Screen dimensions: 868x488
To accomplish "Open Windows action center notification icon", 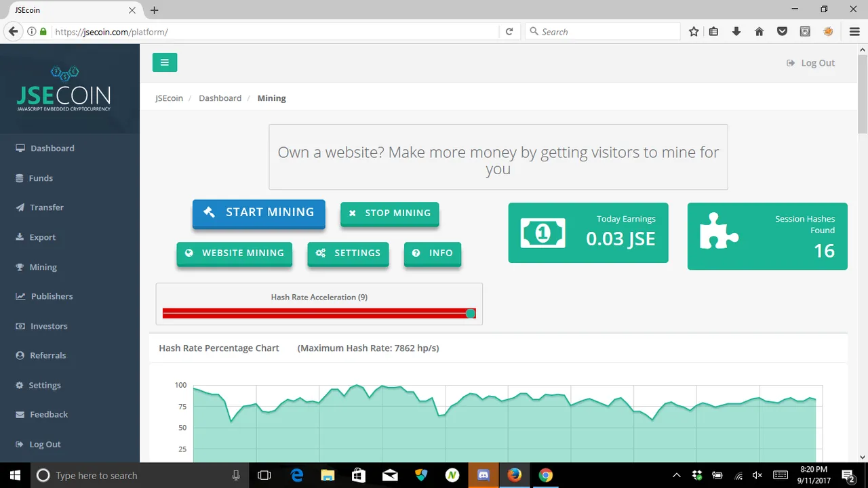I will point(848,476).
